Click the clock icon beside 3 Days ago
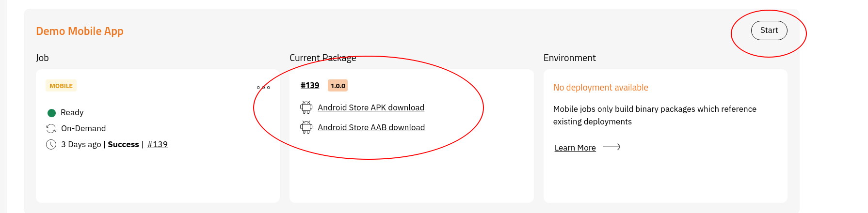This screenshot has width=868, height=213. (x=51, y=144)
